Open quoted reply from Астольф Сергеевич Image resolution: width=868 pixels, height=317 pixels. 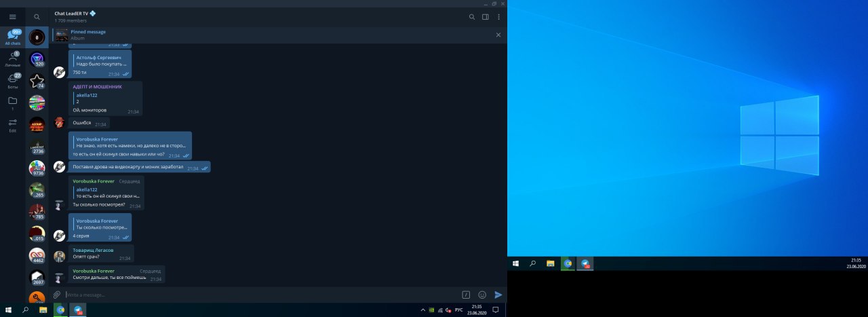(x=100, y=60)
